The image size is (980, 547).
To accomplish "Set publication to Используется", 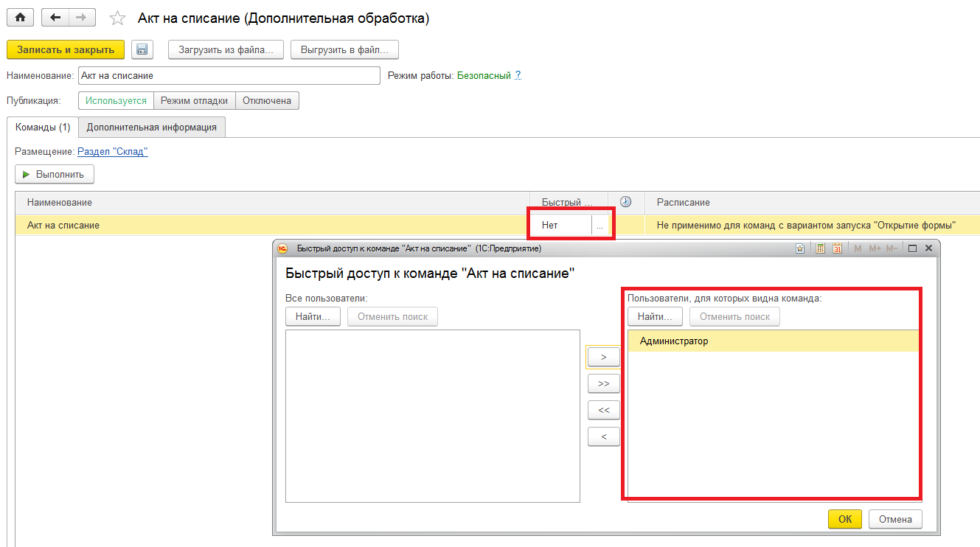I will [116, 101].
